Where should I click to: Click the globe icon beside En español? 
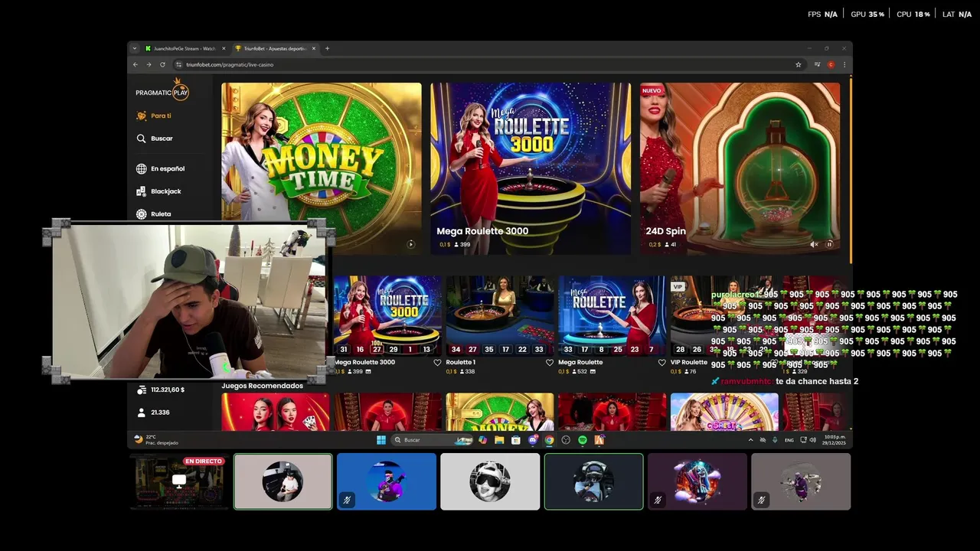[141, 168]
